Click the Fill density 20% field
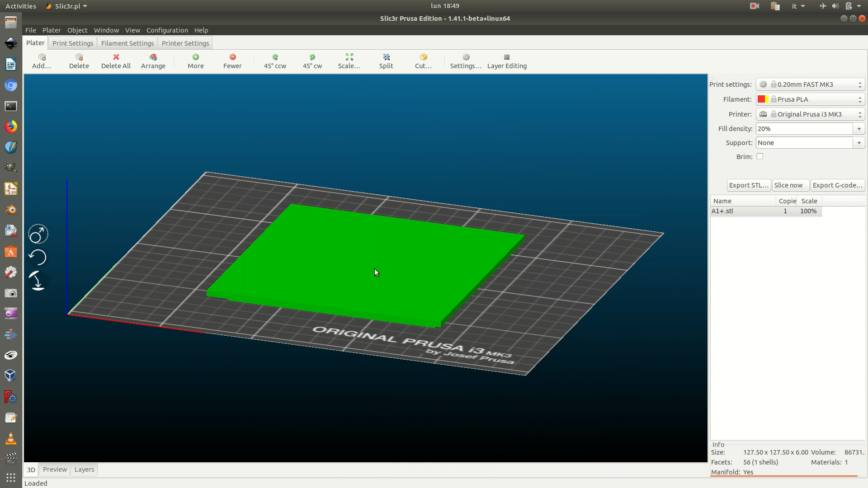This screenshot has height=488, width=868. pos(804,129)
